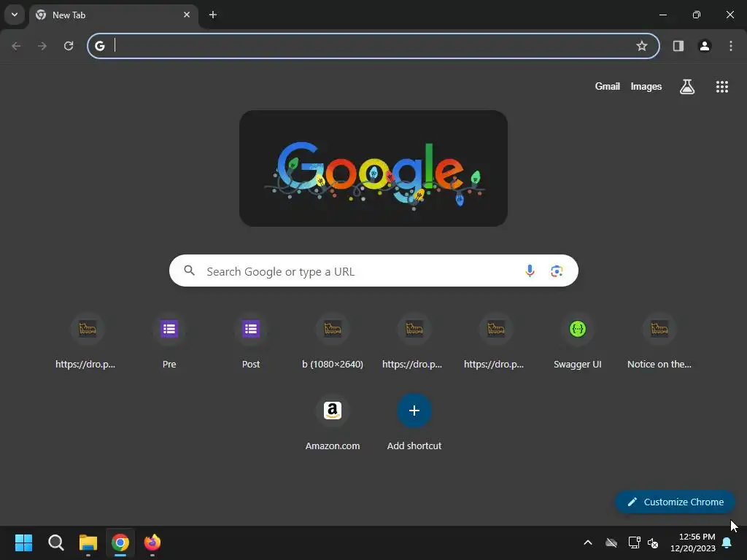747x560 pixels.
Task: Search by image with Google Lens icon
Action: 557,271
